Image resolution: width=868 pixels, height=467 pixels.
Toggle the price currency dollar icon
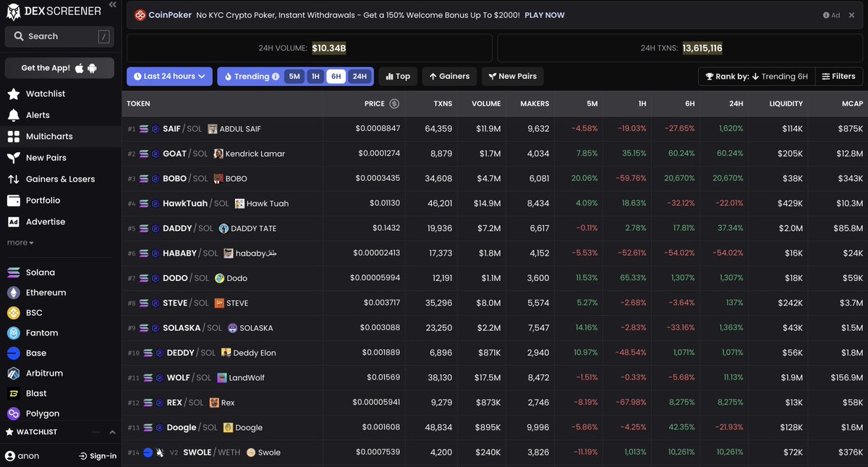pyautogui.click(x=394, y=104)
